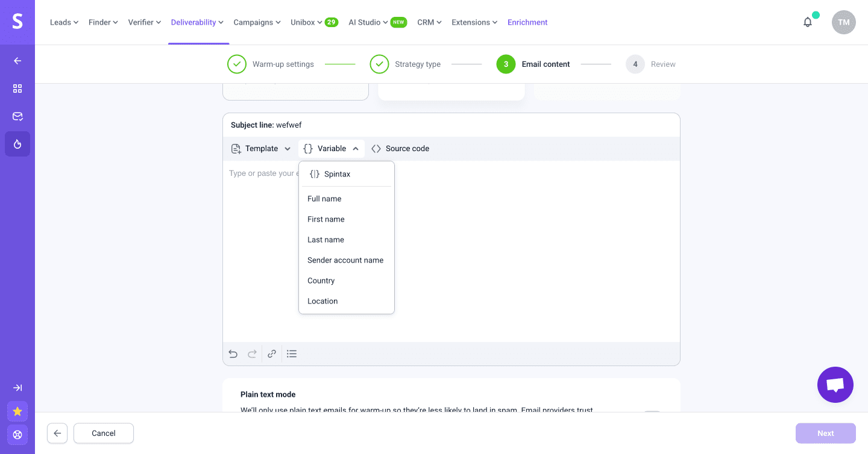868x454 pixels.
Task: Expand the Campaigns menu
Action: pos(257,22)
